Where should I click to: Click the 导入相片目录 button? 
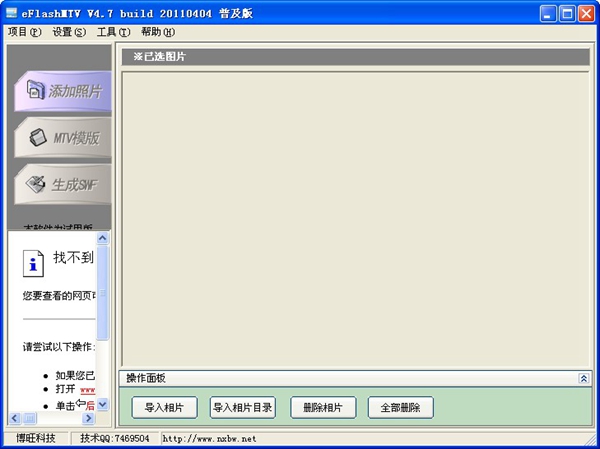point(242,408)
